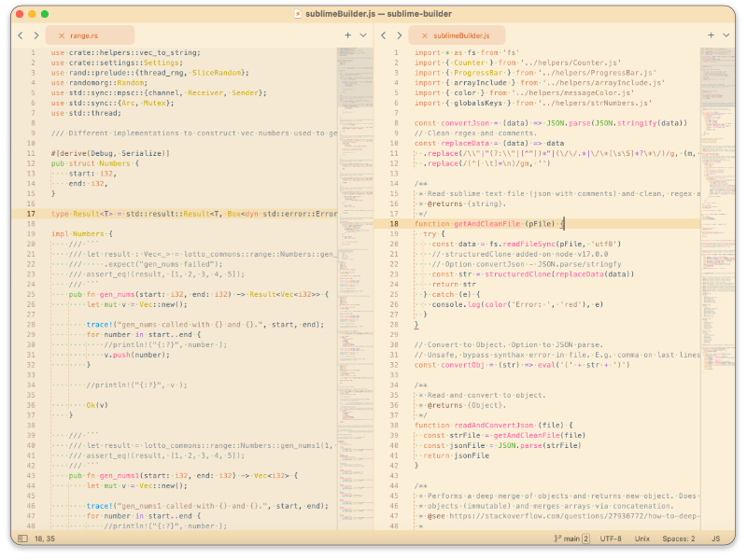Click 'use randomorg::Random;' line

(x=100, y=83)
